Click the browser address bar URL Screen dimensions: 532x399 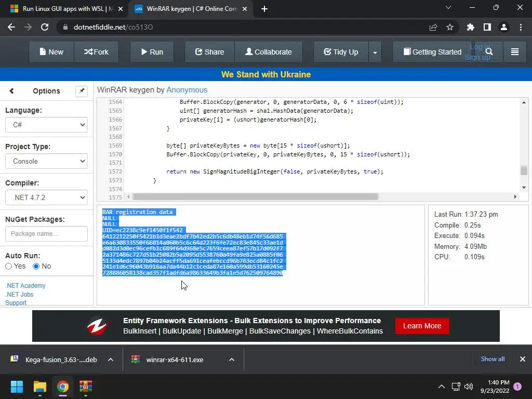coord(113,27)
